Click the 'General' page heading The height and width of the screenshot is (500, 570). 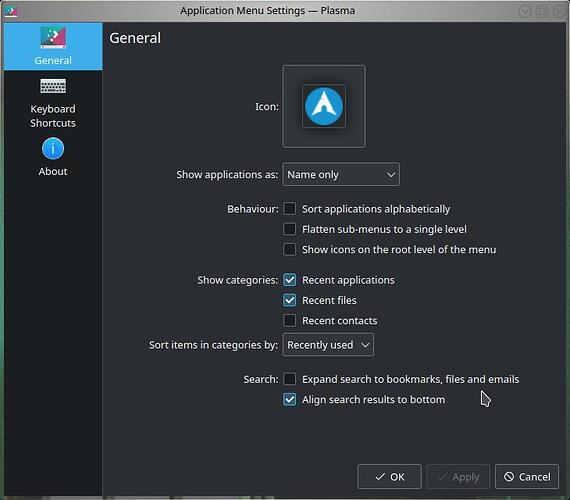[135, 38]
